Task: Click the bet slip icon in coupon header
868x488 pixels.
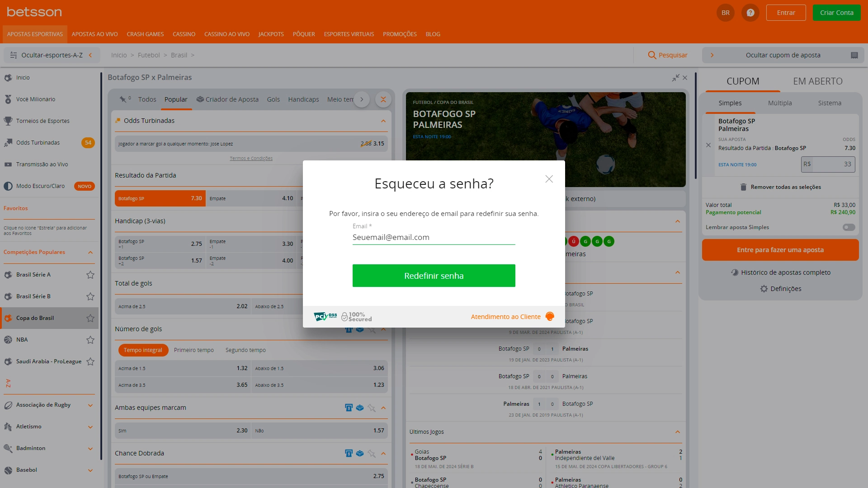Action: (x=854, y=55)
